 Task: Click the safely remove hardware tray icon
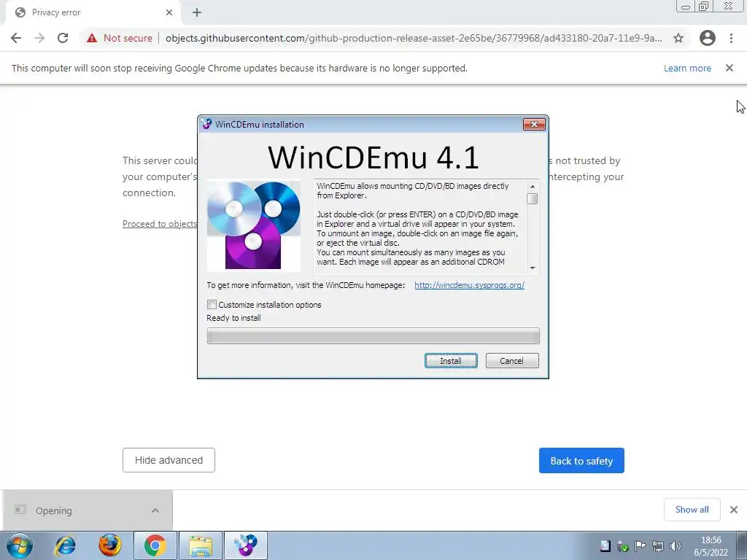[x=623, y=546]
